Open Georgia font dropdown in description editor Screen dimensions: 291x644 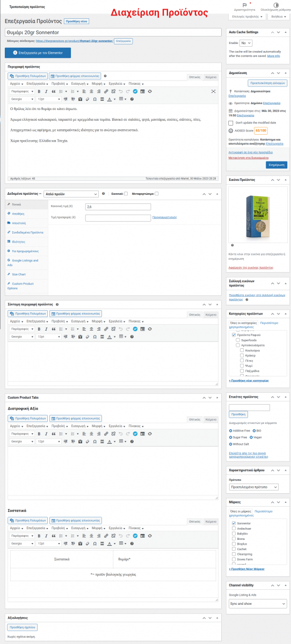(22, 99)
